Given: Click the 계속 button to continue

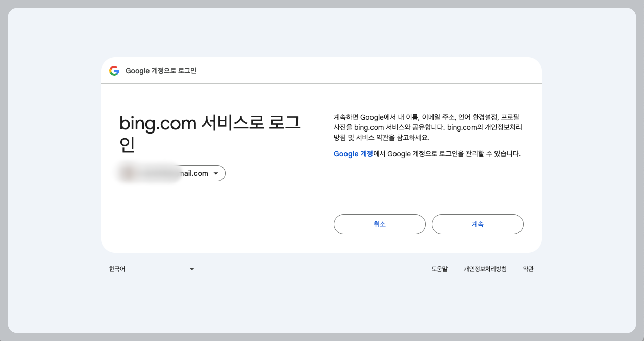Looking at the screenshot, I should tap(478, 224).
